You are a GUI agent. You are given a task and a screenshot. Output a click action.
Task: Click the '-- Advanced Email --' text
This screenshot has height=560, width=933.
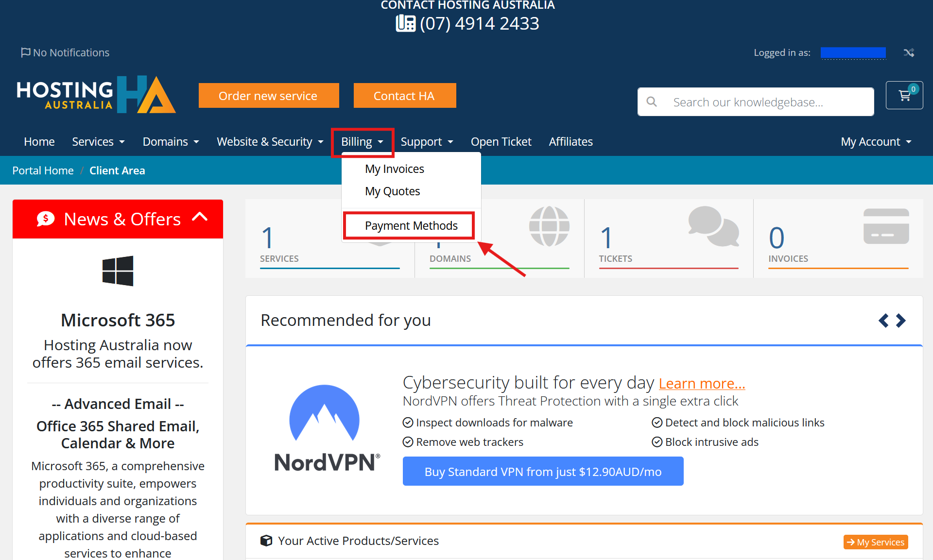click(118, 404)
